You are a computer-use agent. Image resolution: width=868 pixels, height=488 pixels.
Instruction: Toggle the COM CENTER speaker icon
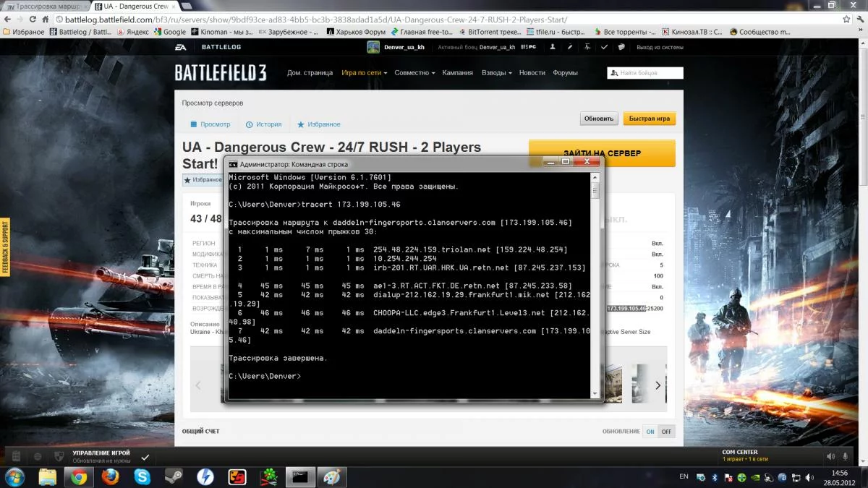[x=830, y=457]
